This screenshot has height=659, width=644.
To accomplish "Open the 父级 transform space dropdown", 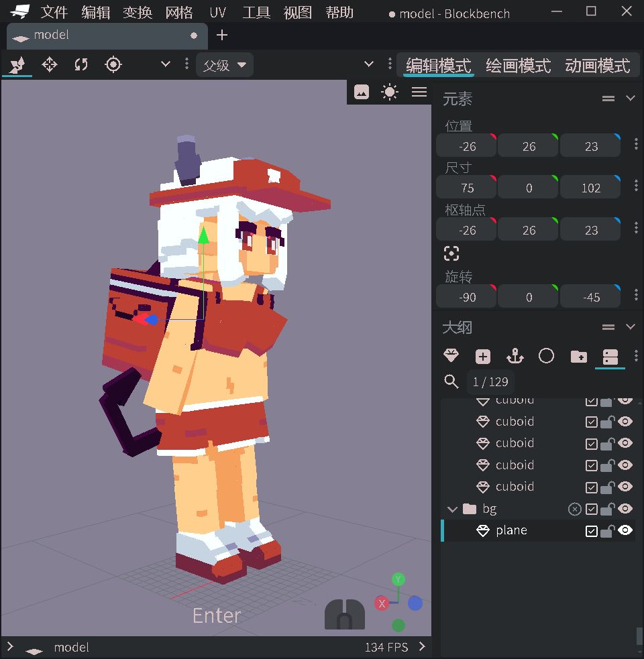I will coord(225,65).
